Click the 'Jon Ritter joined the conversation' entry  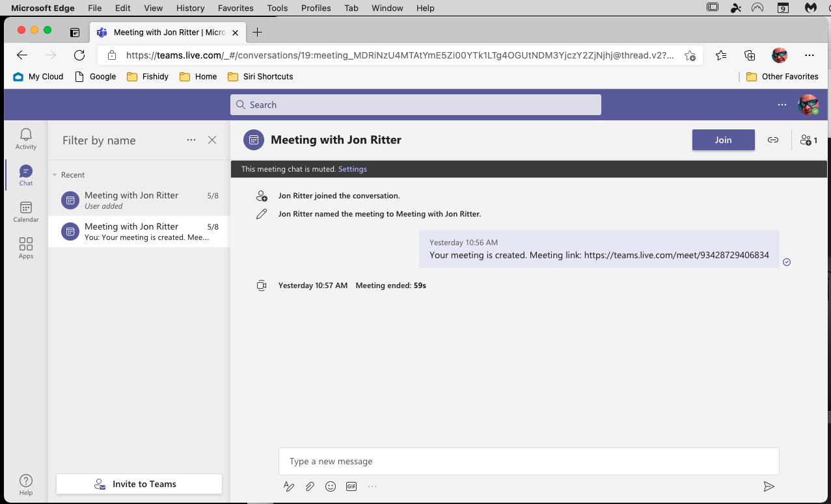(x=339, y=196)
